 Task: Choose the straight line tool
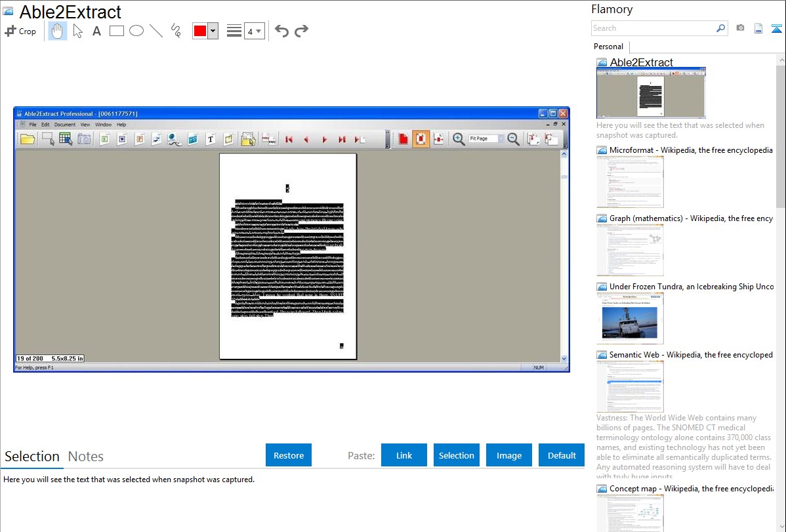(x=156, y=31)
